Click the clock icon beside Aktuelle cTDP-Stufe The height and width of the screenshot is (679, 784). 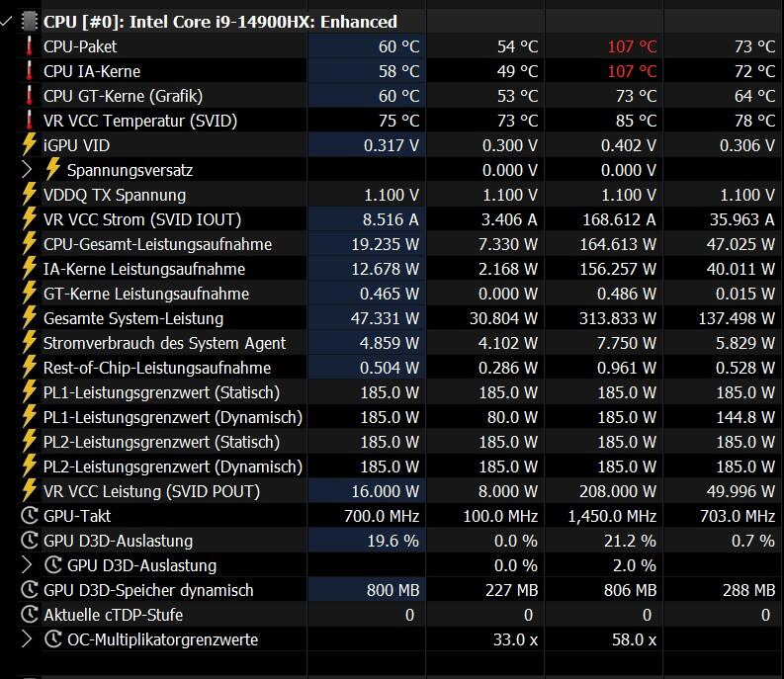[30, 615]
